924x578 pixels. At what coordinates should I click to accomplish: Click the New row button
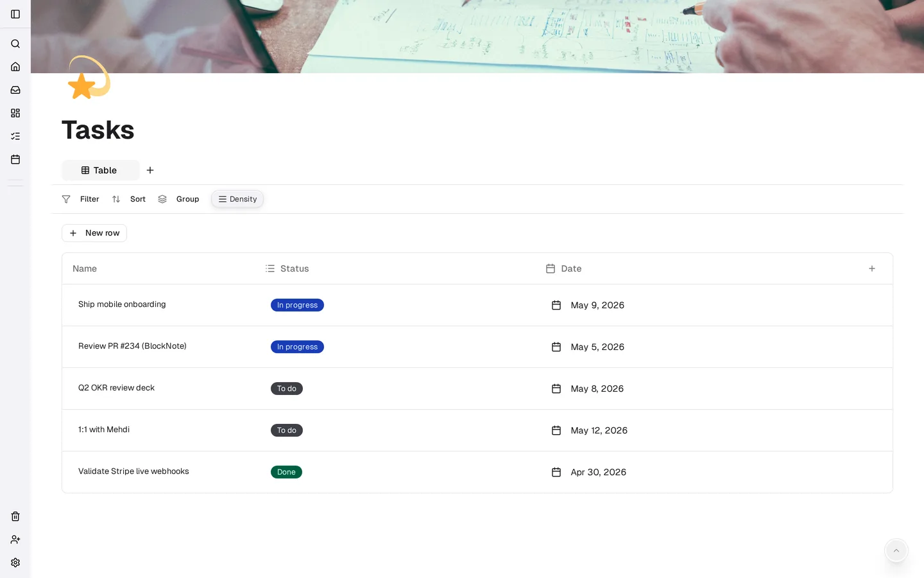pos(94,233)
